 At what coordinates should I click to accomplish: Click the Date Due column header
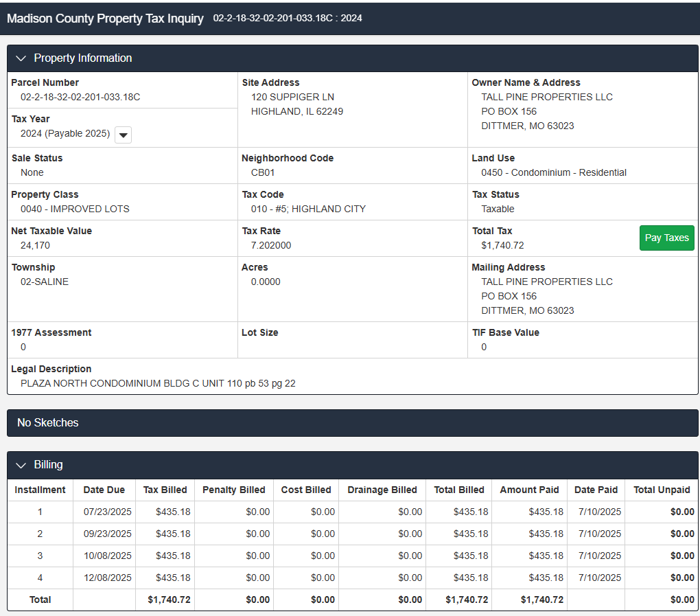[104, 490]
